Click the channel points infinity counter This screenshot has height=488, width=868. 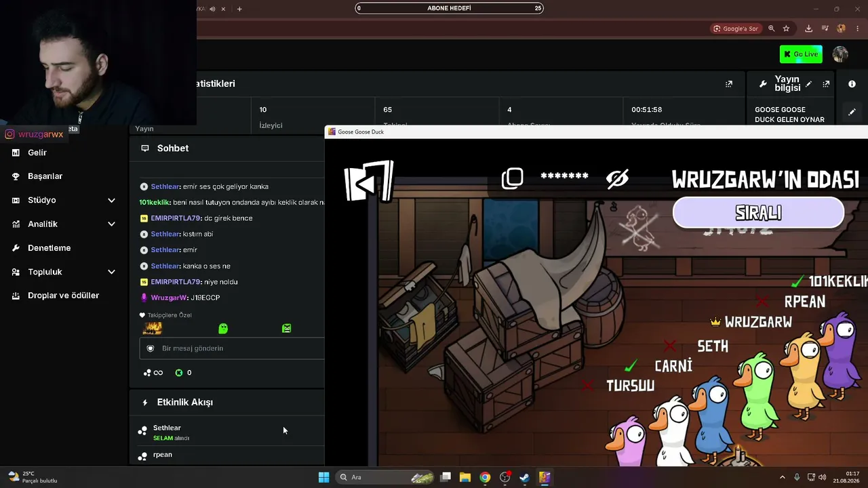[153, 373]
